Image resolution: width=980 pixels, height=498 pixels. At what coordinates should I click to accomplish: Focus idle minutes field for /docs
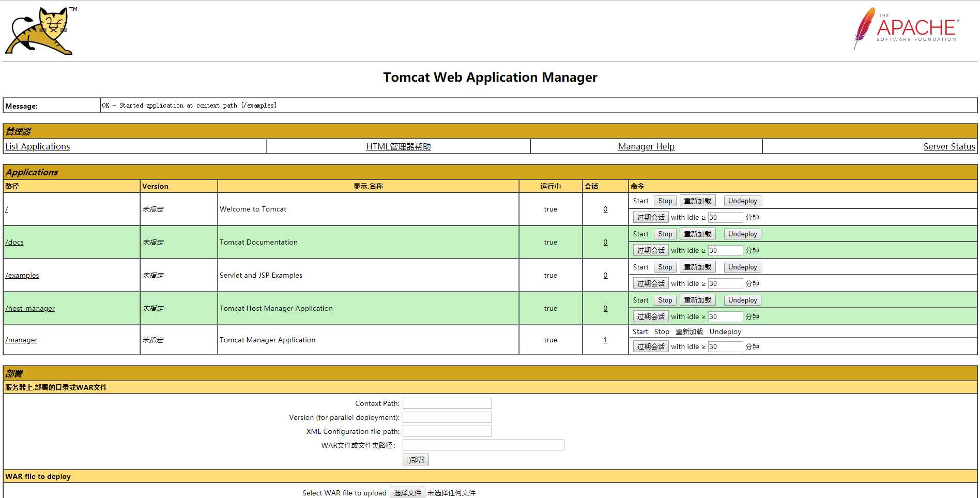pyautogui.click(x=725, y=250)
